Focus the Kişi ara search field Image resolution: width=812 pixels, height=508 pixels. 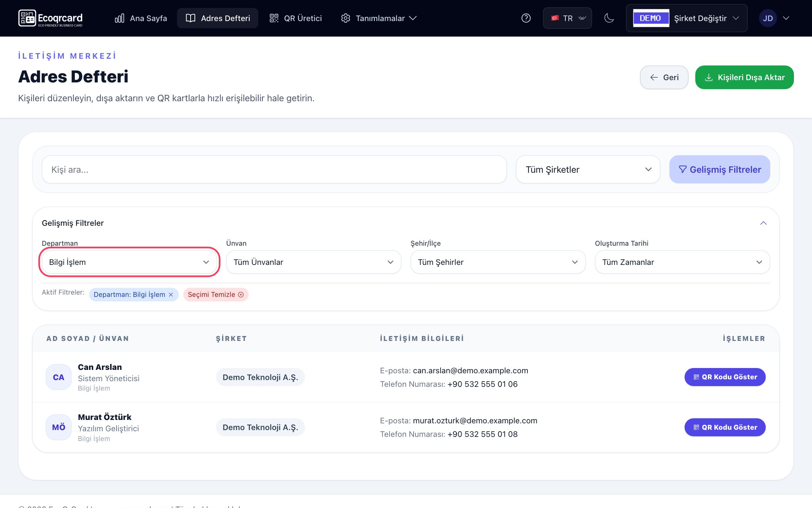coord(274,169)
